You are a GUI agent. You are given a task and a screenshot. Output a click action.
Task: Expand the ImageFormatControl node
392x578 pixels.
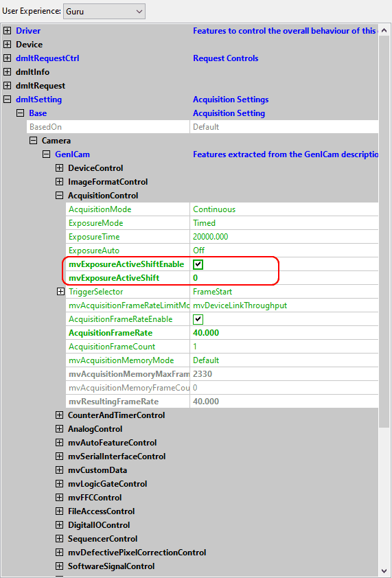point(59,182)
